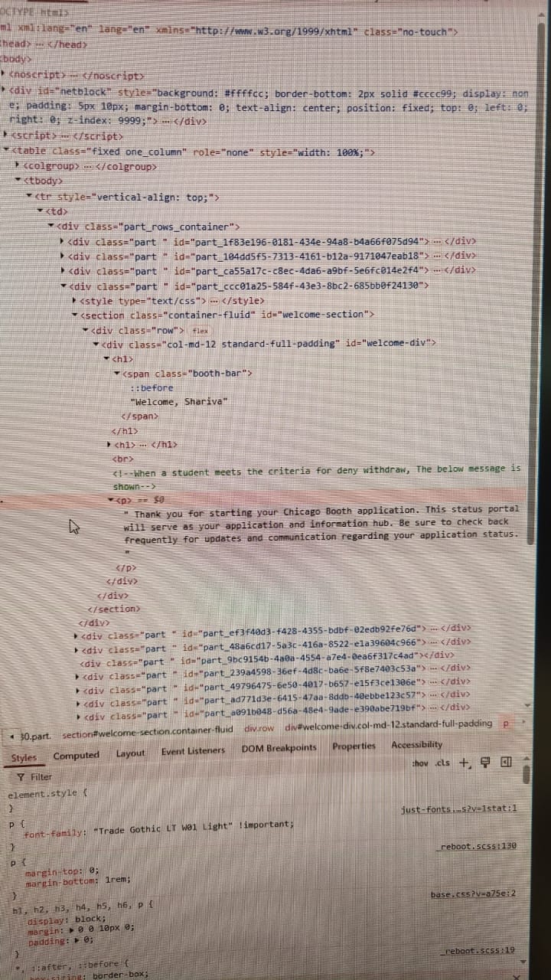Viewport: 551px width, 980px height.
Task: Expand the script element node
Action: tap(6, 136)
